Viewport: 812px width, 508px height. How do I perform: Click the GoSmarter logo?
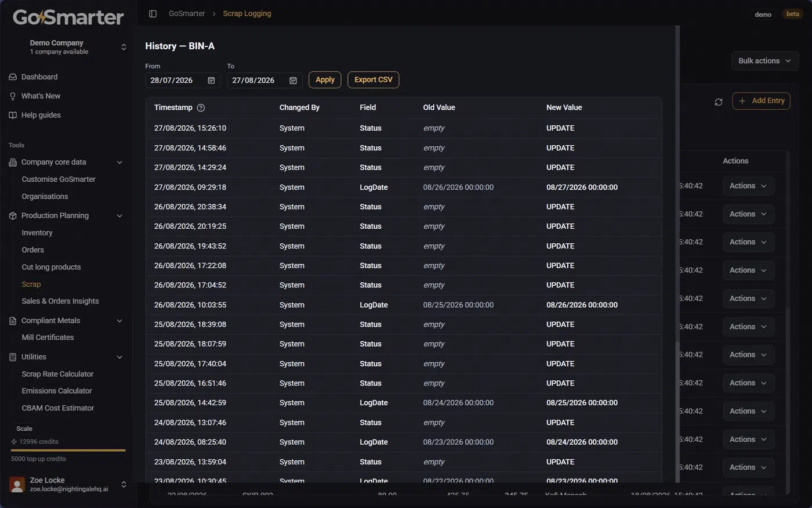pos(68,17)
